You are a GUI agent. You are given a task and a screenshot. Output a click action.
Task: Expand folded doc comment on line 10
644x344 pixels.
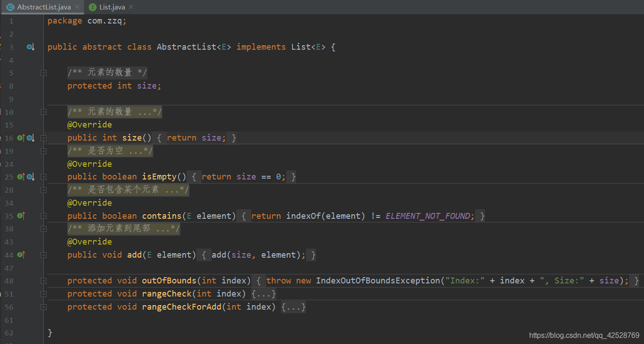pyautogui.click(x=43, y=112)
